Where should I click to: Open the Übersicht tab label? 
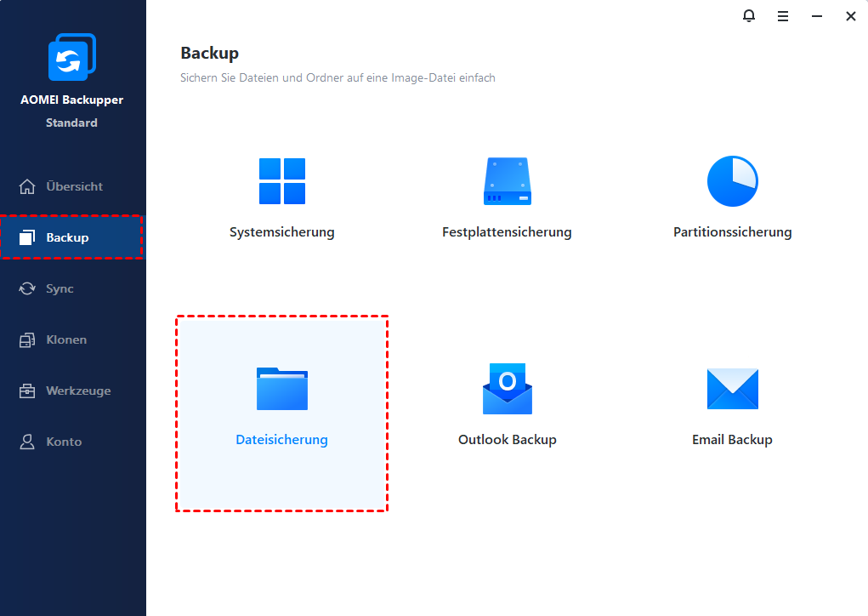75,186
